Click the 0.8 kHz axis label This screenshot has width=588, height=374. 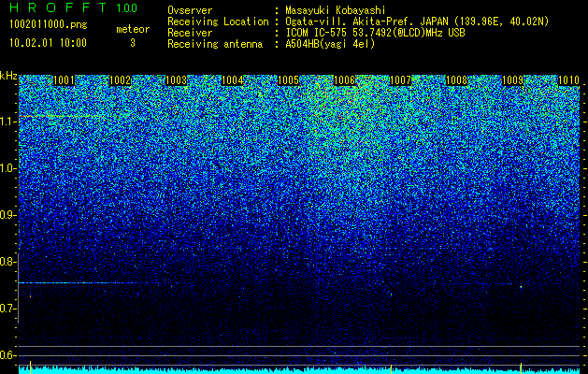[x=8, y=262]
